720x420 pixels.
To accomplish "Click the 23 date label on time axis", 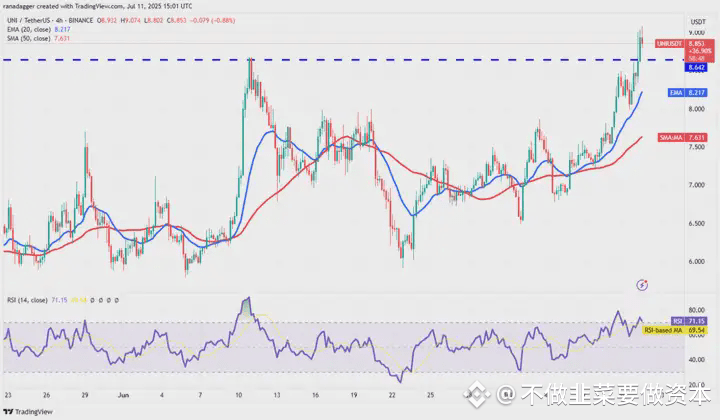I will pyautogui.click(x=8, y=395).
